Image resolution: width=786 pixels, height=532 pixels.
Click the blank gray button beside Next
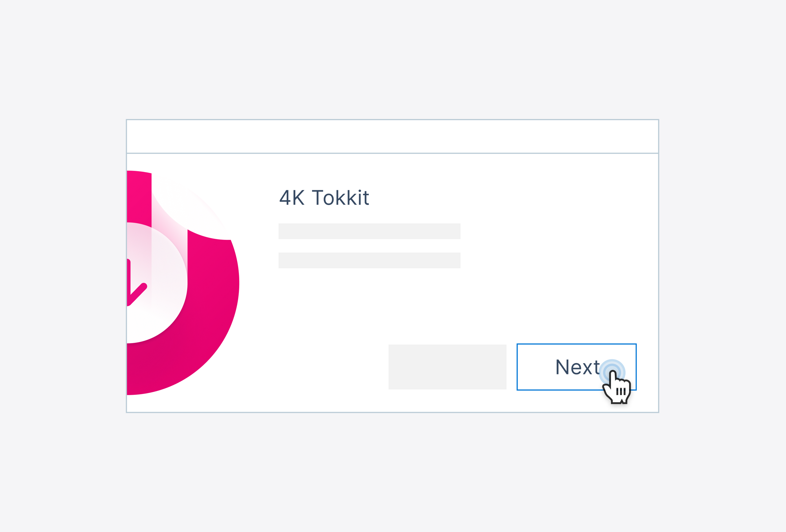point(447,367)
